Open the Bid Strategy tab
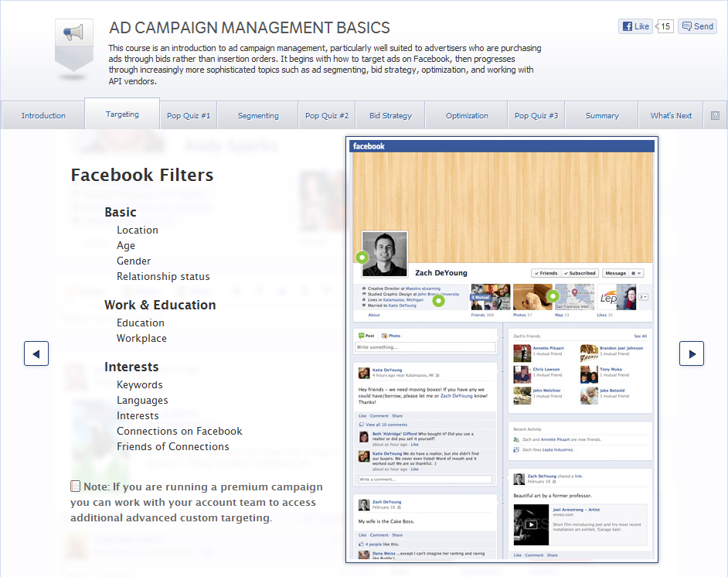Image resolution: width=728 pixels, height=577 pixels. (x=390, y=115)
